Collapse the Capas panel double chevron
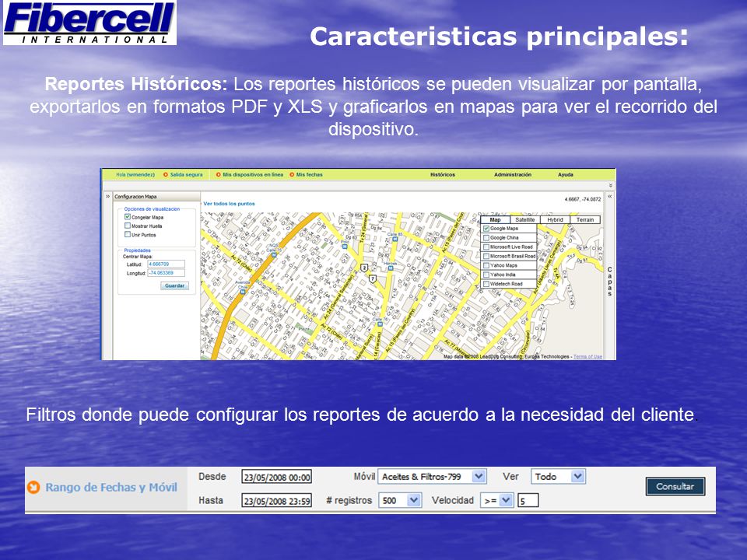This screenshot has width=747, height=560. (610, 196)
